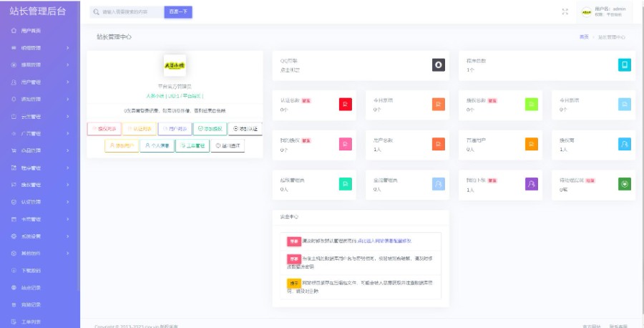Click the 用户管理 sidebar person icon
644x328 pixels.
(14, 82)
